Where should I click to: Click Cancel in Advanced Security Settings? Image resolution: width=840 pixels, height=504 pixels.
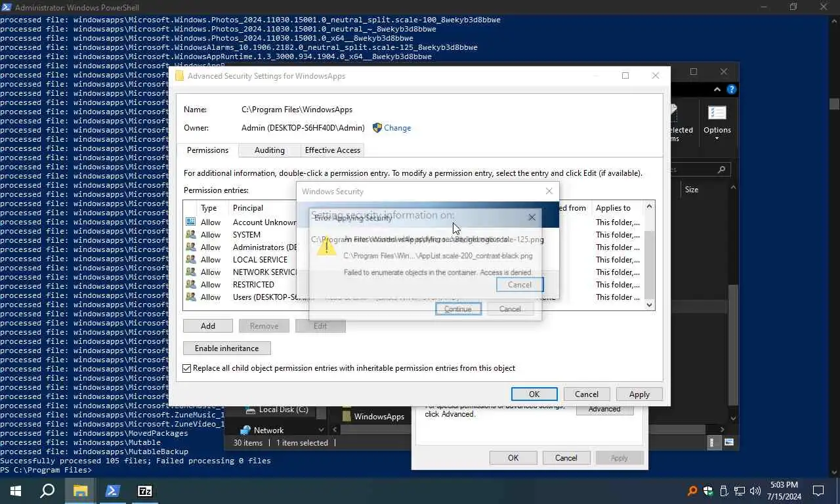pyautogui.click(x=587, y=394)
